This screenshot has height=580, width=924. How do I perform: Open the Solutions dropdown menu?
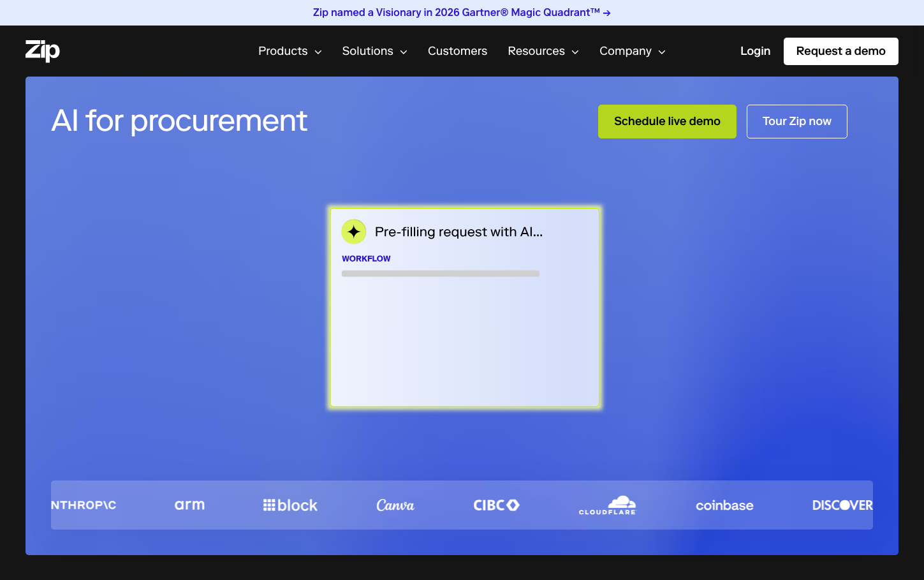click(x=374, y=51)
